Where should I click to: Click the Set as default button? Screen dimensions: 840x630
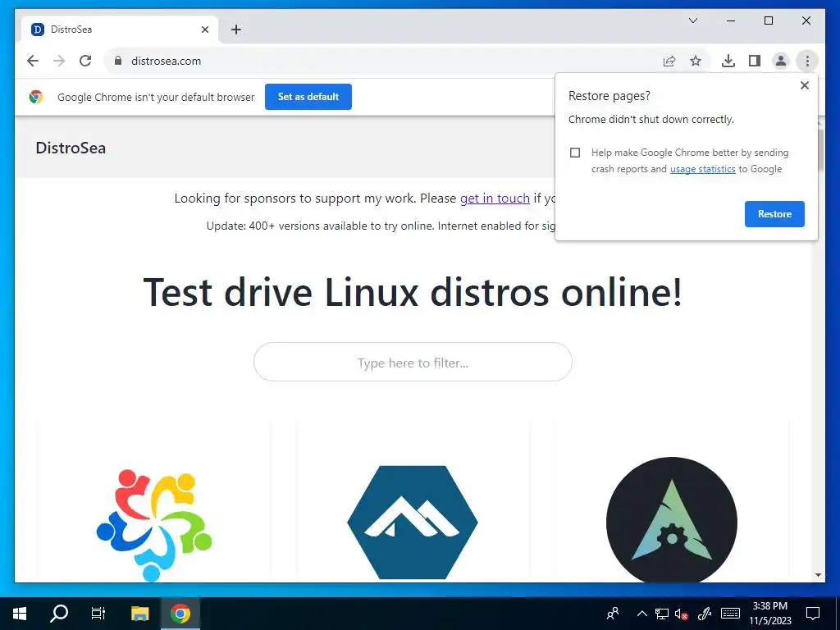[308, 97]
